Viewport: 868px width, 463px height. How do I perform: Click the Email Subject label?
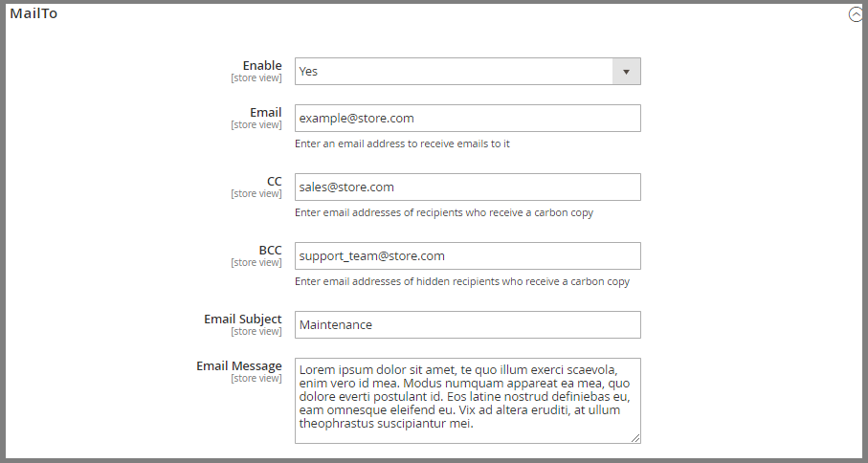242,320
